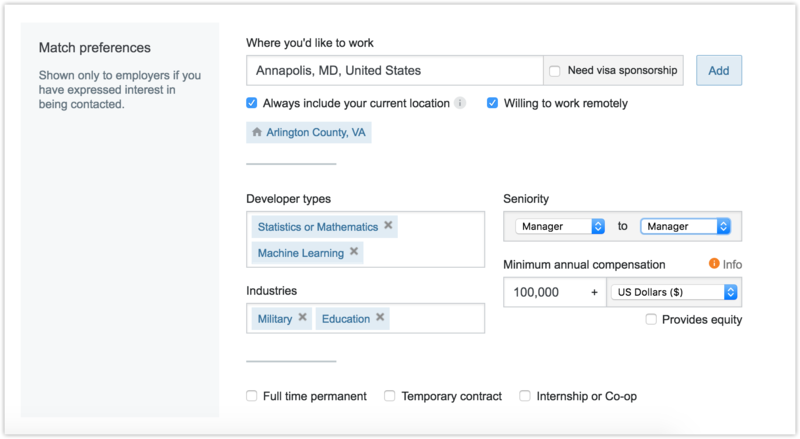This screenshot has width=800, height=439.
Task: Open the maximum seniority Manager dropdown
Action: (x=685, y=226)
